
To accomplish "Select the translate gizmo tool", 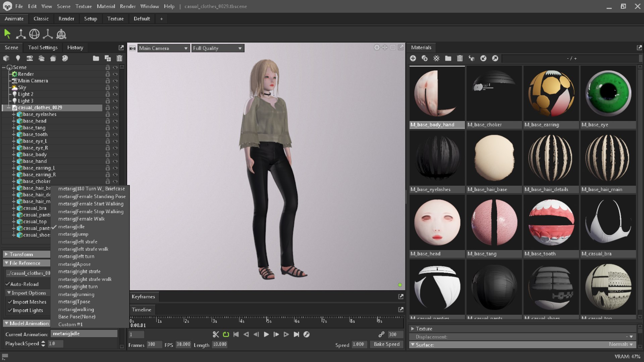I will click(21, 34).
